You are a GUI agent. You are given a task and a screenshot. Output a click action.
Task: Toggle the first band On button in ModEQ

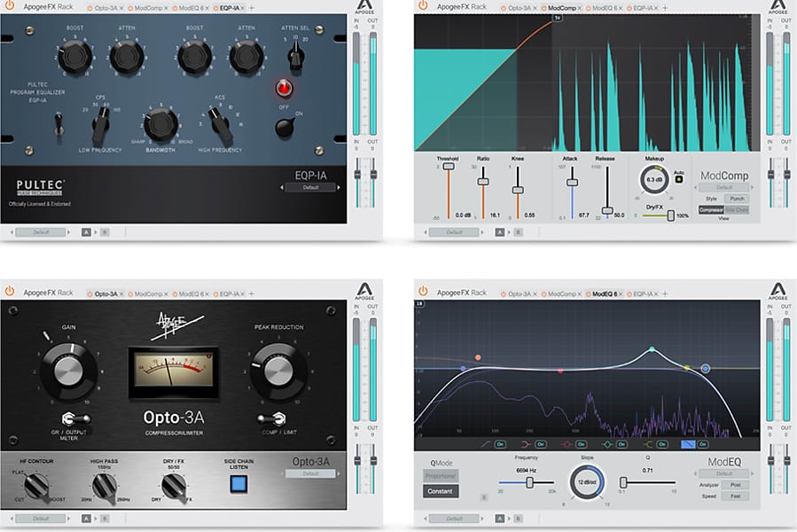500,444
